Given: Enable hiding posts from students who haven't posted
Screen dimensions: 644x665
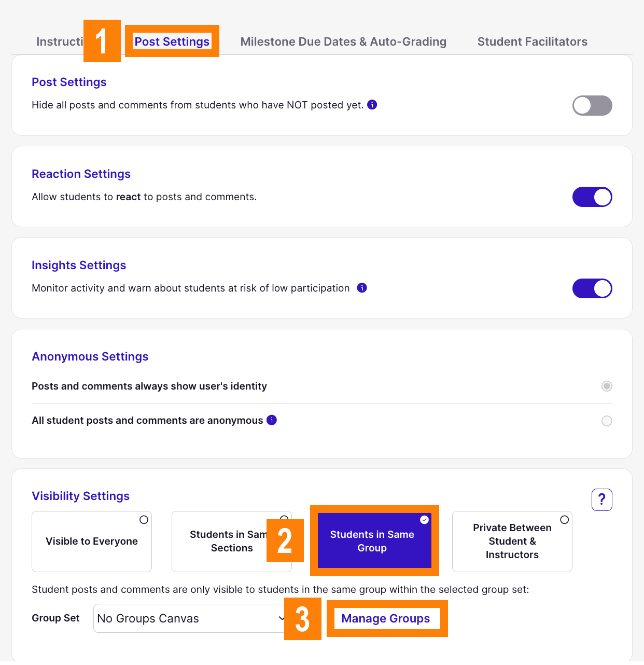Looking at the screenshot, I should (x=592, y=105).
